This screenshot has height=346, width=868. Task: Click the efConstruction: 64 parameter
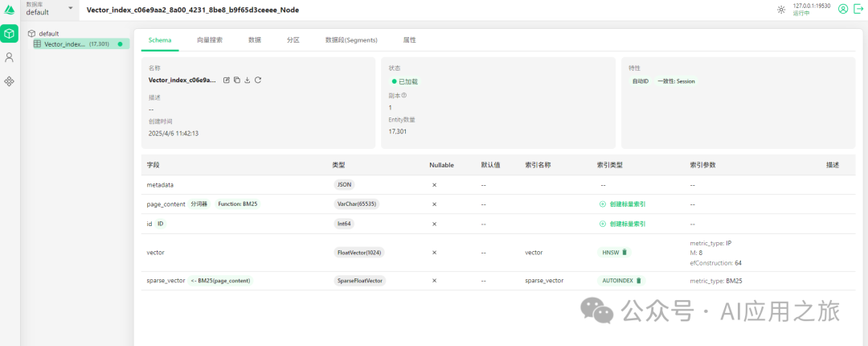(x=716, y=263)
